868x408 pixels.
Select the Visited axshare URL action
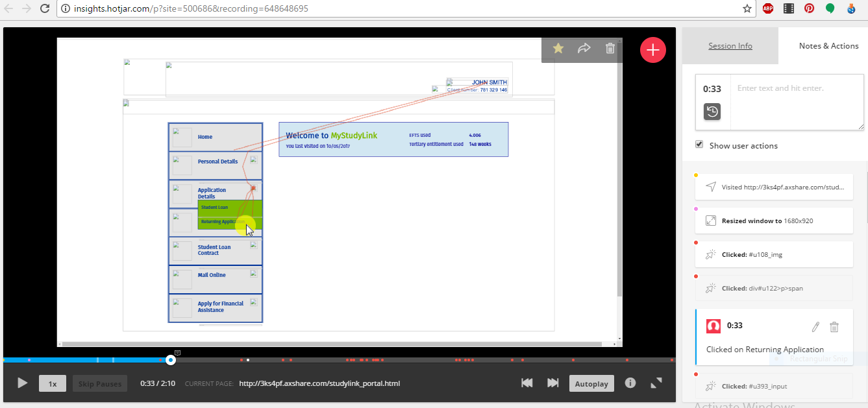pyautogui.click(x=774, y=187)
